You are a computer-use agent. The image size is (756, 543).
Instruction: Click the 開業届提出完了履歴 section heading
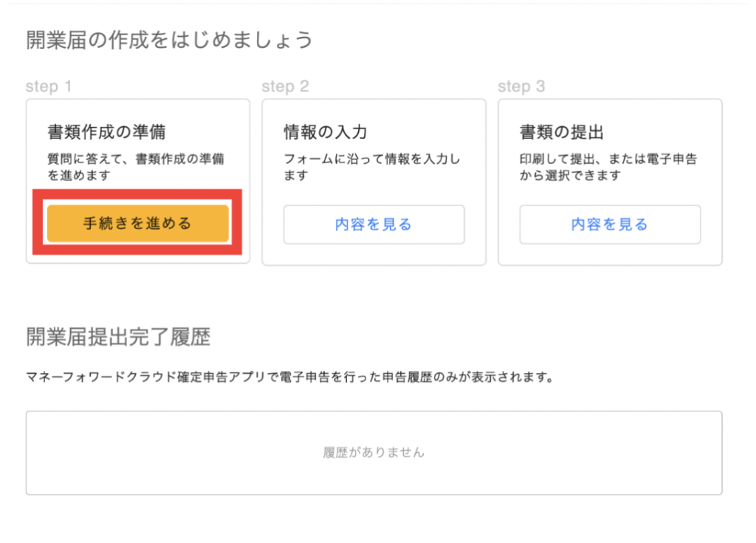118,338
